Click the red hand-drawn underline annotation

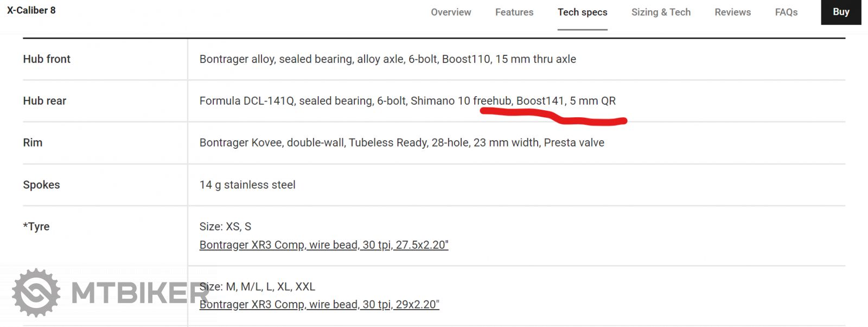[553, 116]
